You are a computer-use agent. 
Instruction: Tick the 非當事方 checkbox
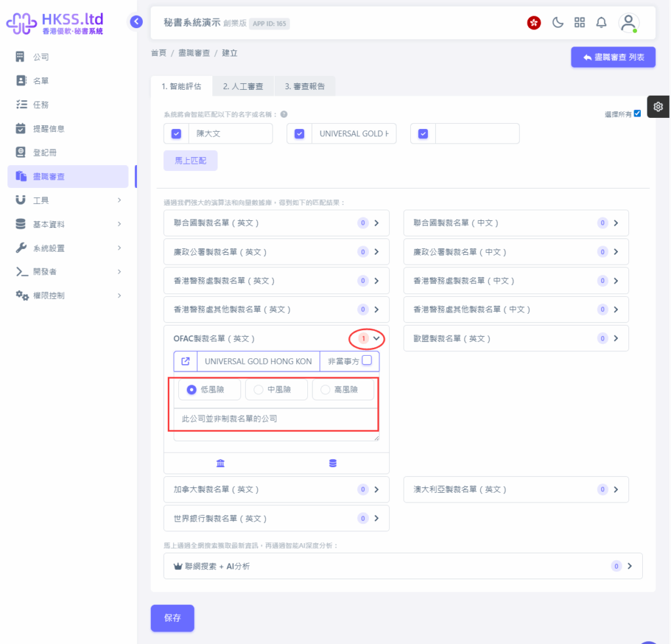[367, 360]
